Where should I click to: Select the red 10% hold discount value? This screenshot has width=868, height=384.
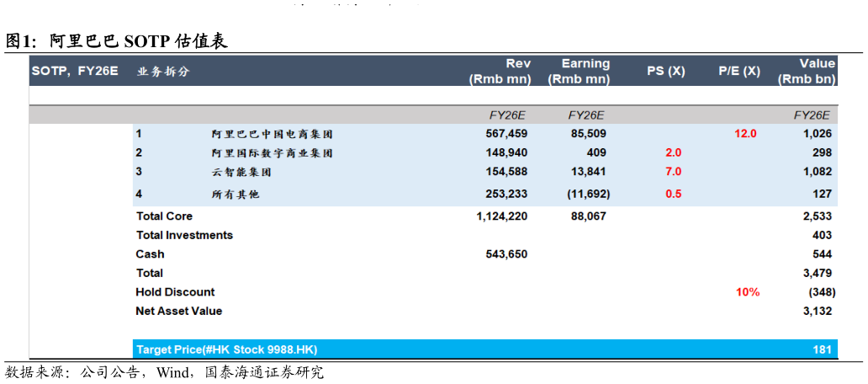point(748,292)
